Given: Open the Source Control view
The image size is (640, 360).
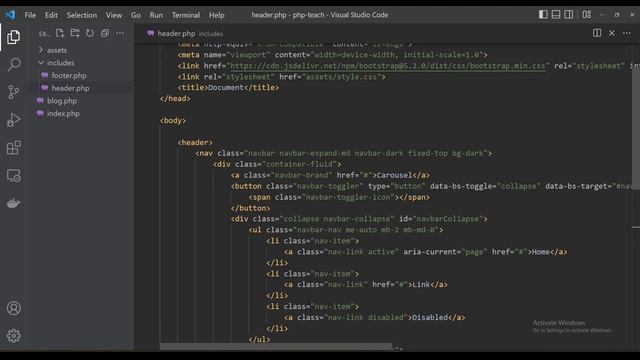Looking at the screenshot, I should [x=13, y=92].
